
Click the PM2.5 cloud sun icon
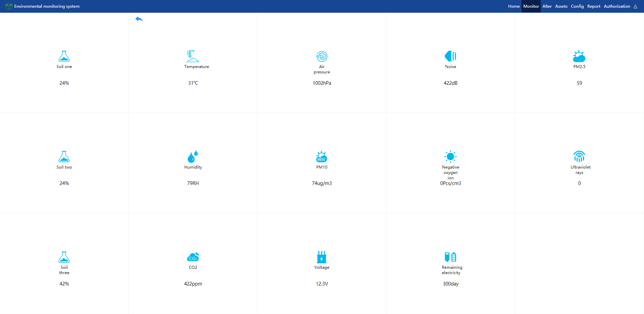(x=579, y=56)
